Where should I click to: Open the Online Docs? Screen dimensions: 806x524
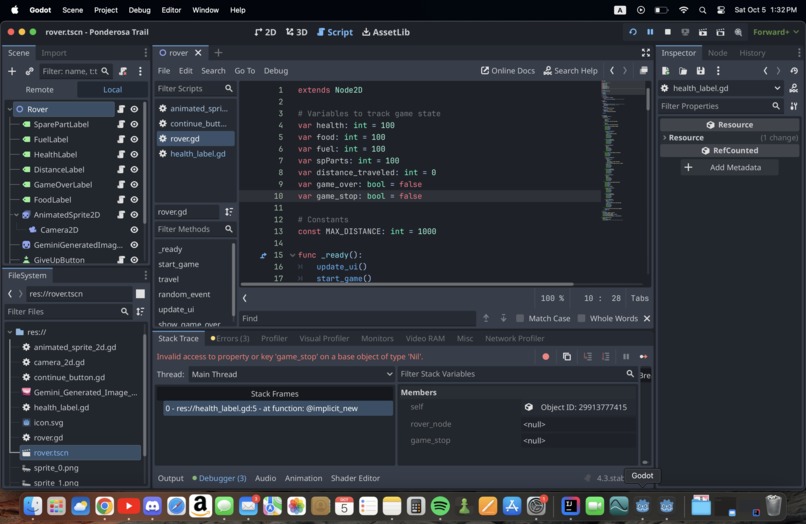507,71
